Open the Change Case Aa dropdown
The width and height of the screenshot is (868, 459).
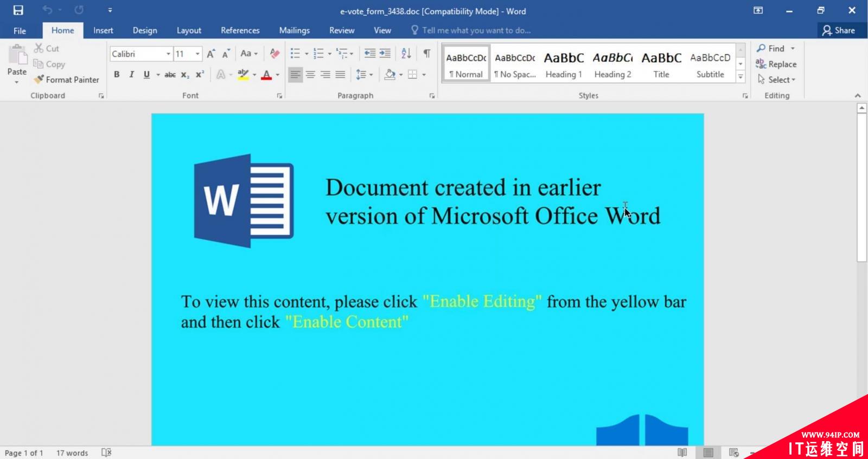(x=249, y=54)
